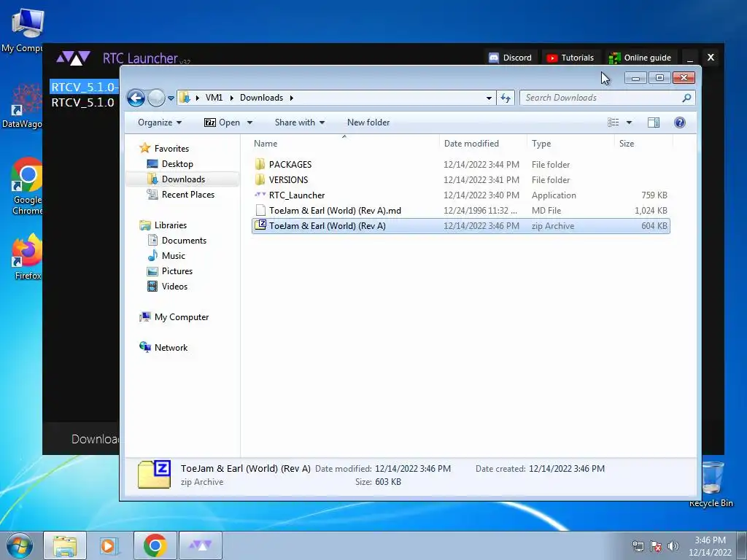Select the ToeJam & Earl zip archive
747x560 pixels.
[461, 226]
